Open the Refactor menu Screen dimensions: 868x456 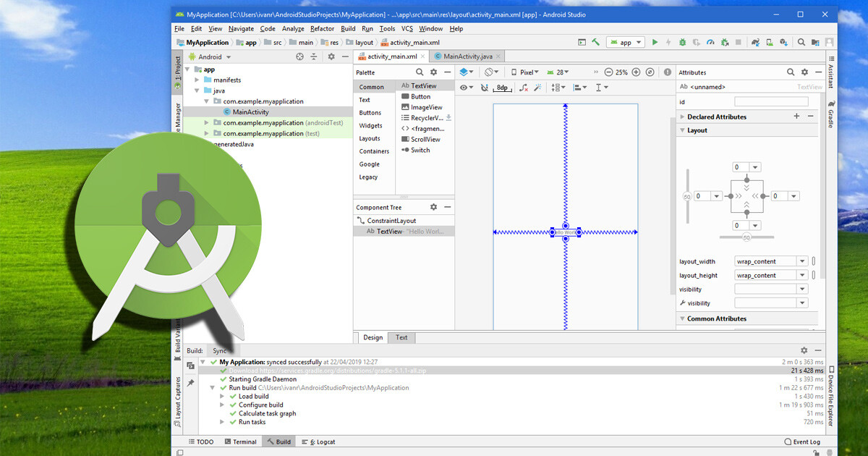point(323,29)
